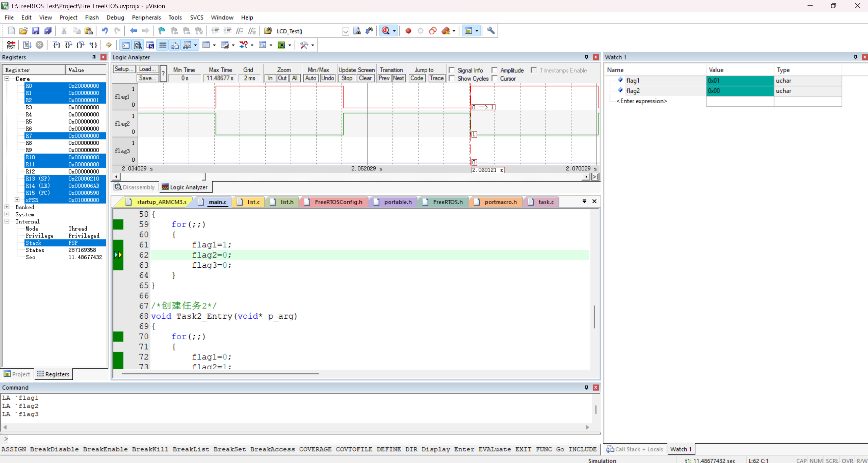Click the Reset CPU (RST) icon

pyautogui.click(x=11, y=45)
